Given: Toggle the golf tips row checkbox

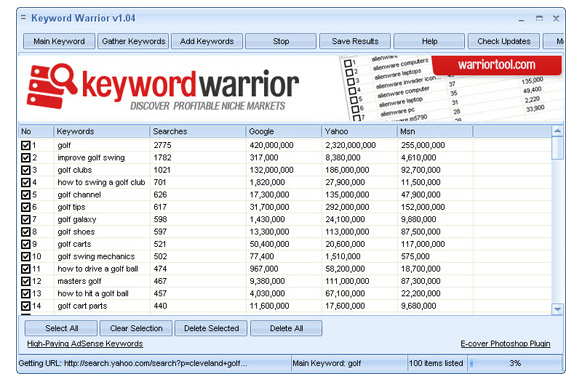Looking at the screenshot, I should click(26, 207).
